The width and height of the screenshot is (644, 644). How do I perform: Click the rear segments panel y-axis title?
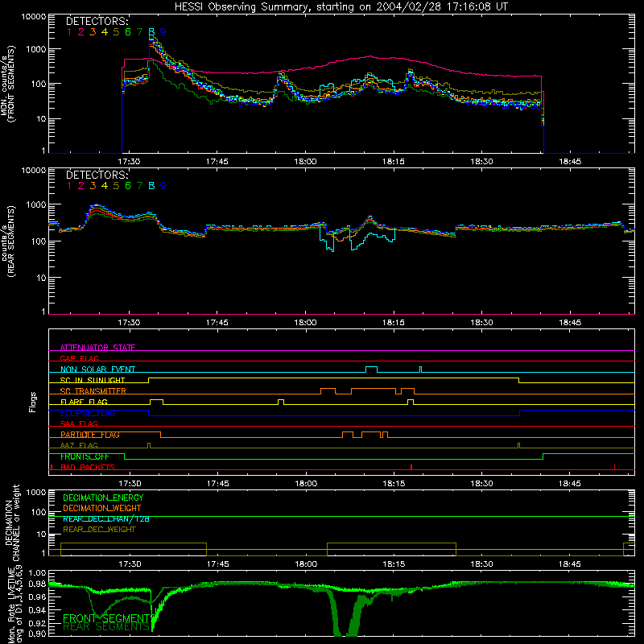click(8, 241)
